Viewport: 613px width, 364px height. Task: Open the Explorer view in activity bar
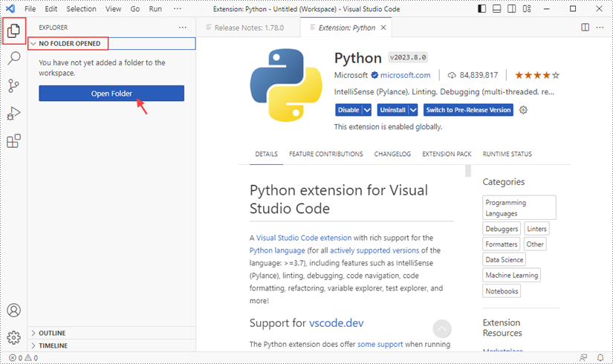click(x=13, y=30)
